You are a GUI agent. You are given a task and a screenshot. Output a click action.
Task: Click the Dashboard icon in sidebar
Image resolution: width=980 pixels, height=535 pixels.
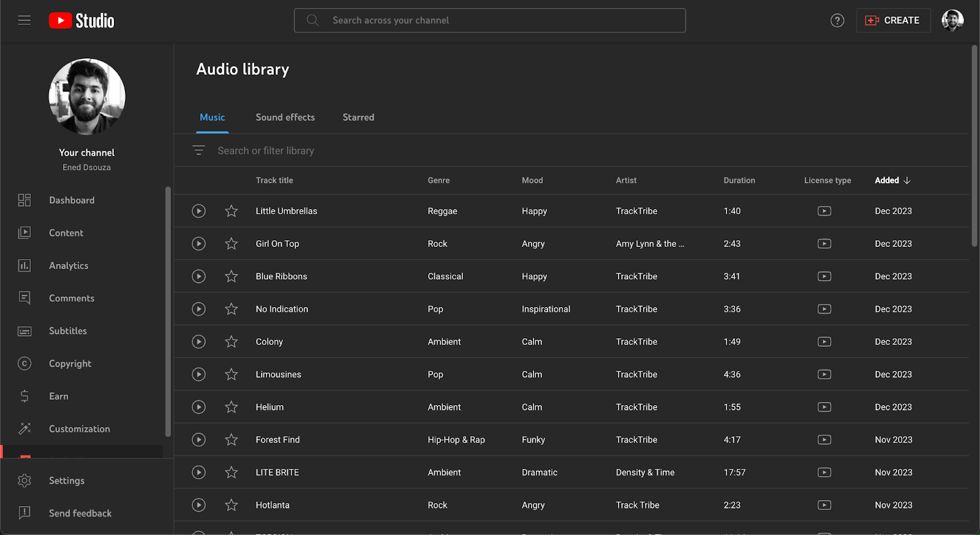[24, 200]
